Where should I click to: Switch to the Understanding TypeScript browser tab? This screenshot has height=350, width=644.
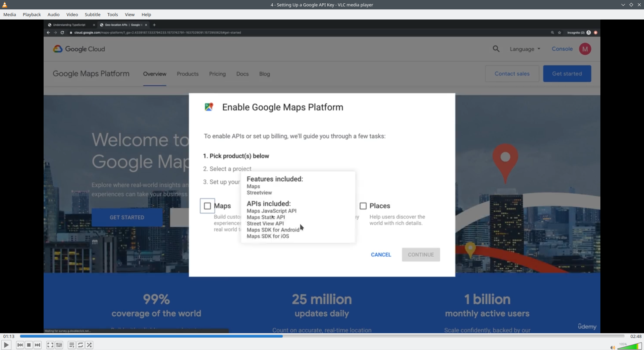[69, 25]
